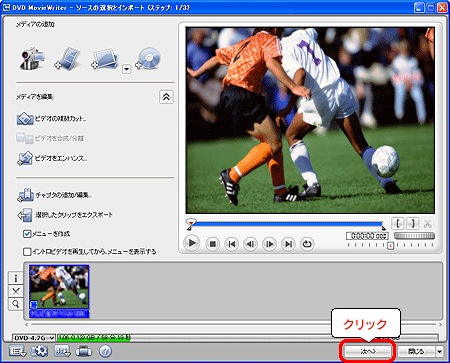
Task: Click the add slideshow photos icon
Action: pyautogui.click(x=105, y=59)
